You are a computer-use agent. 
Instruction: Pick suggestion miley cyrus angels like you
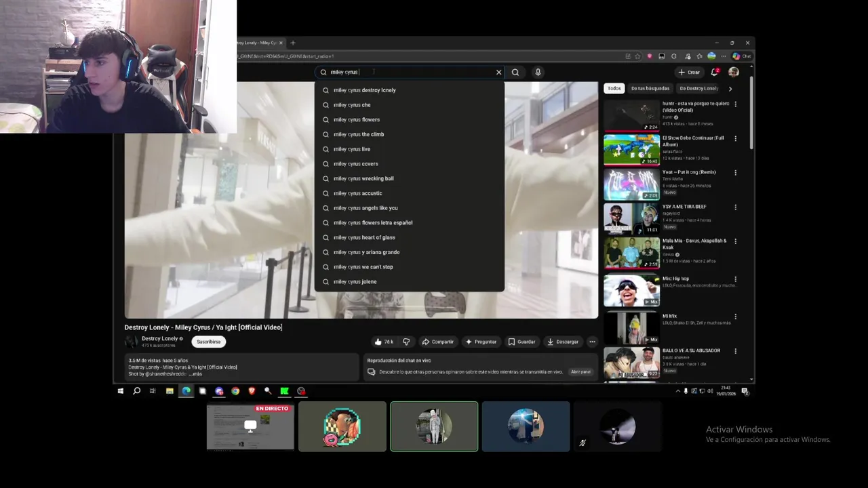[410, 208]
